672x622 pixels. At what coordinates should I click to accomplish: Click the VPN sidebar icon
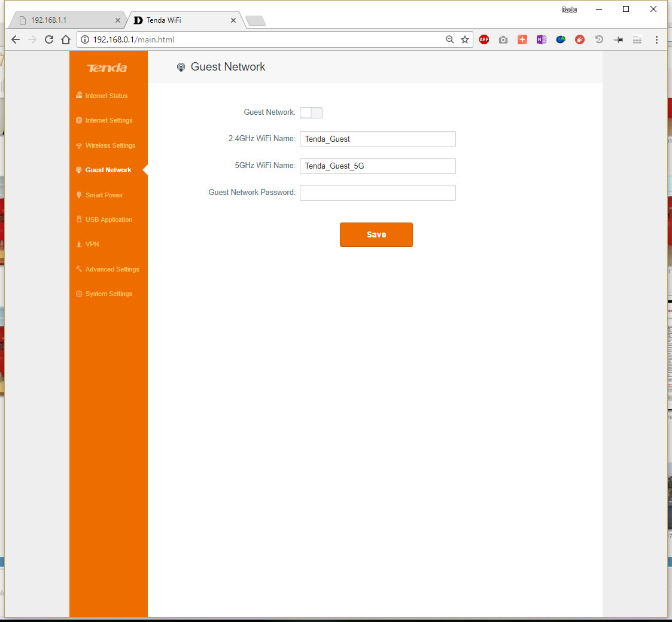pyautogui.click(x=79, y=244)
